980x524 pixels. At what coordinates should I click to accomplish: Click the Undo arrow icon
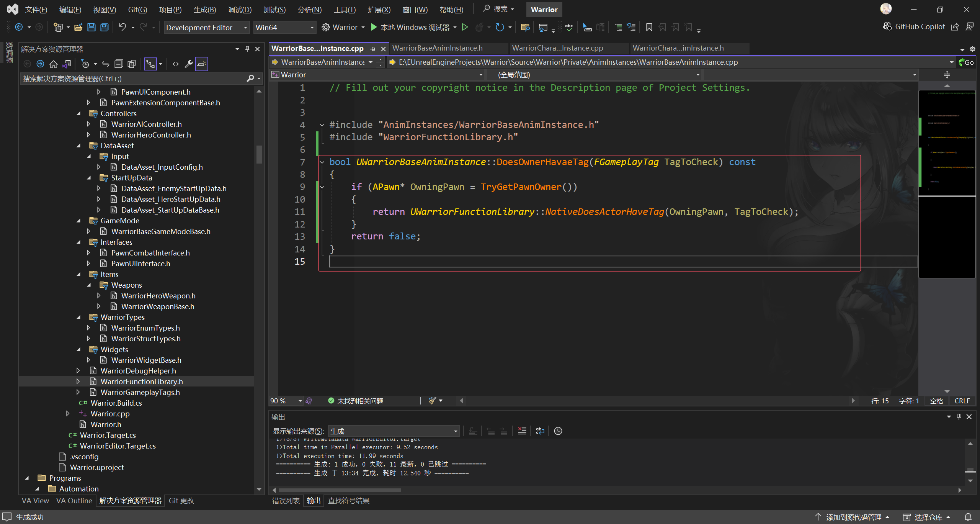122,27
